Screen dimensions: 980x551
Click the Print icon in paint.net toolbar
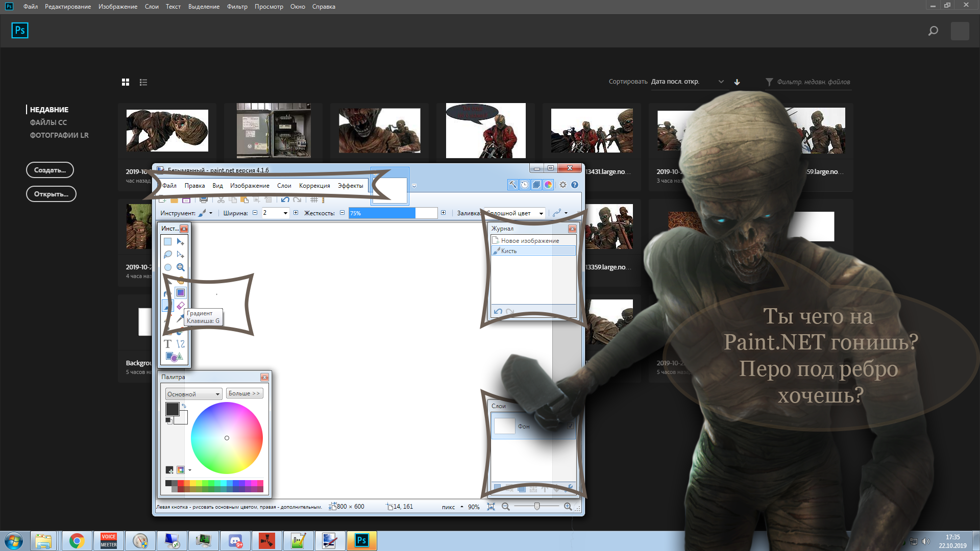click(204, 199)
